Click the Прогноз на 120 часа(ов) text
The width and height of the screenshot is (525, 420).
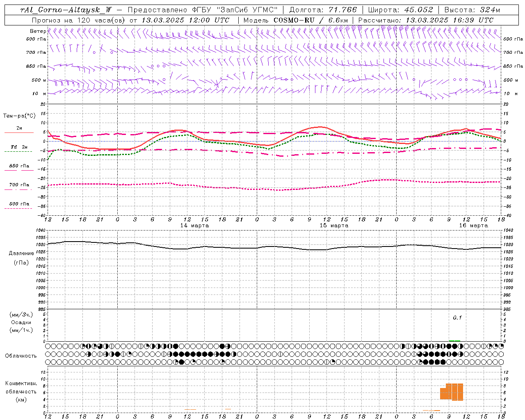point(79,20)
